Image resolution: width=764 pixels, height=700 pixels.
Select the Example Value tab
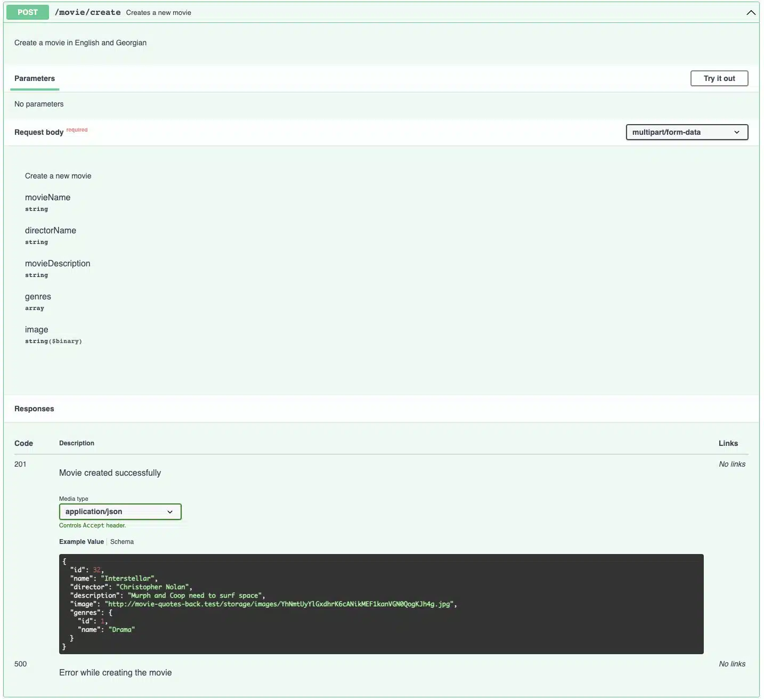(x=81, y=541)
